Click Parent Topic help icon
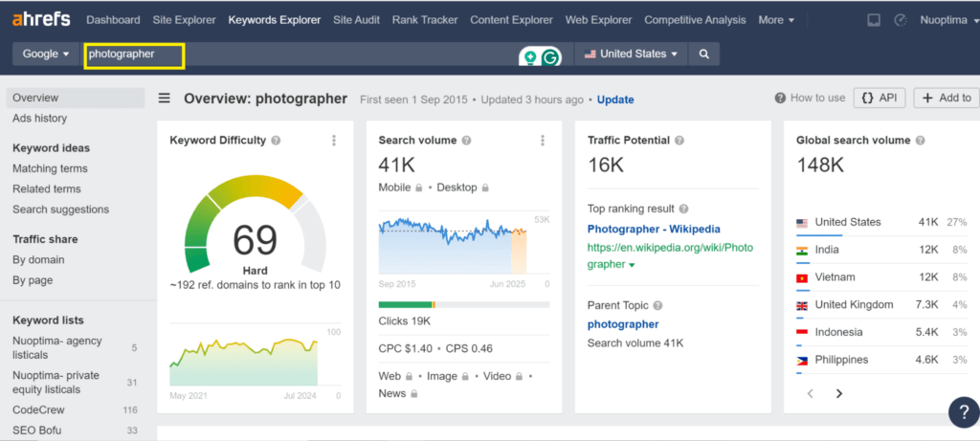Image resolution: width=980 pixels, height=441 pixels. pyautogui.click(x=657, y=305)
